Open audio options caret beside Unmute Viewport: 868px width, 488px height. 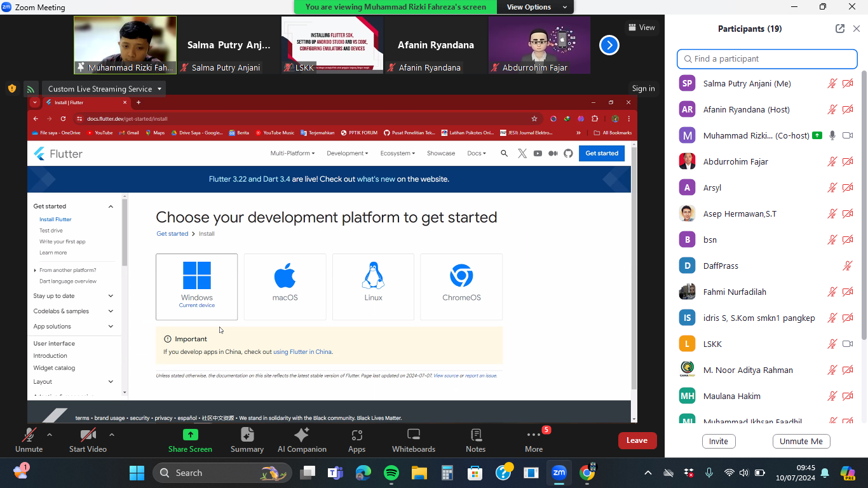(50, 435)
